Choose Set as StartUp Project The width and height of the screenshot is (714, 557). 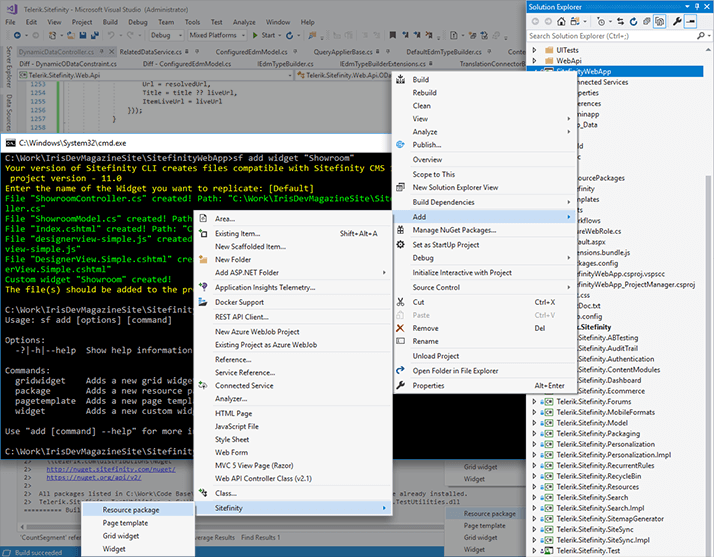point(485,245)
